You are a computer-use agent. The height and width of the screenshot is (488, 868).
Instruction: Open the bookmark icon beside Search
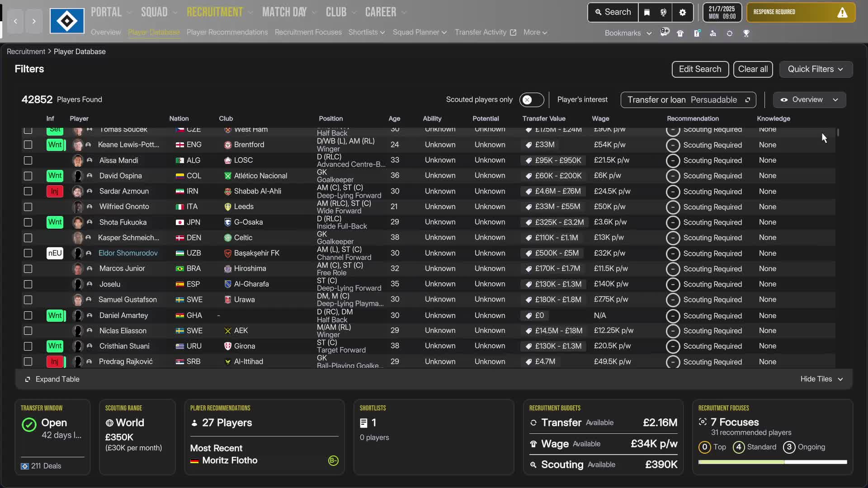tap(647, 12)
